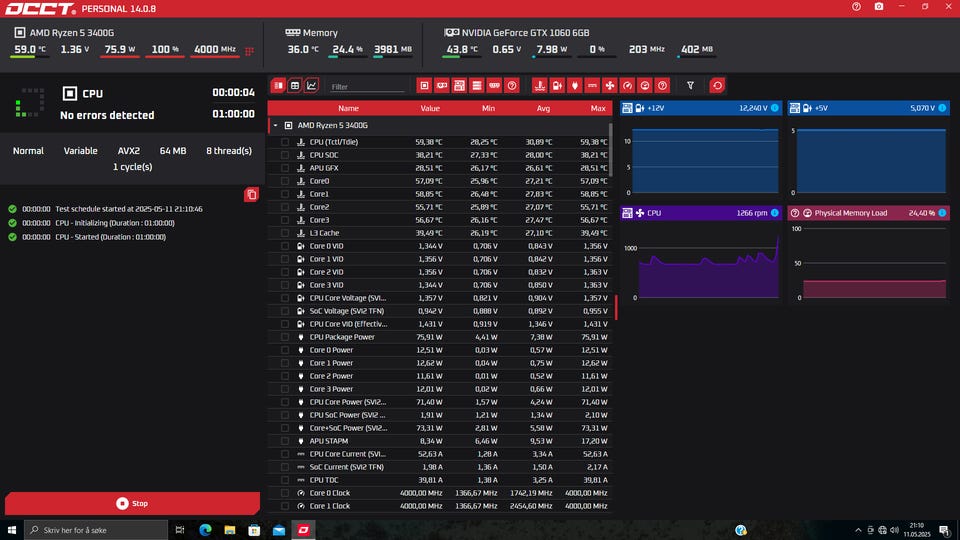This screenshot has height=540, width=960.
Task: Switch sensors to graph view icon
Action: [312, 86]
